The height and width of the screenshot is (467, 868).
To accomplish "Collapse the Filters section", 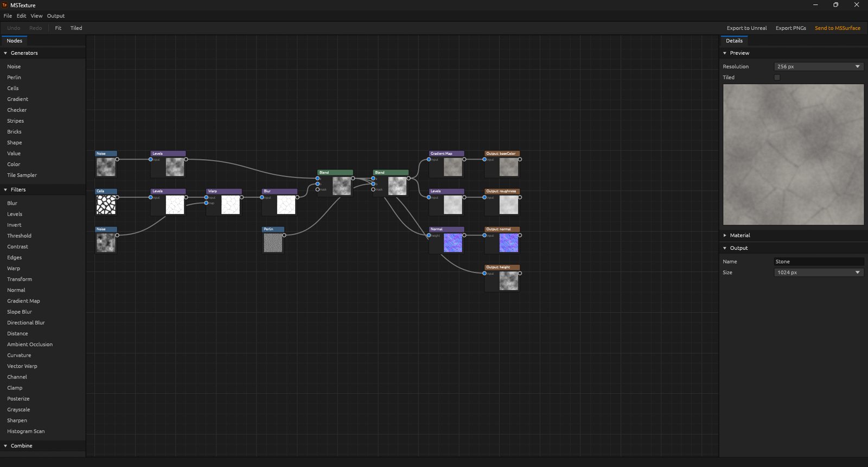I will [x=5, y=190].
